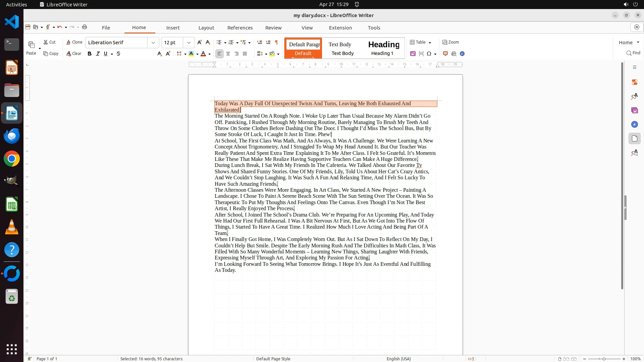The width and height of the screenshot is (644, 362).
Task: Click the Superscript icon
Action: coord(168,54)
